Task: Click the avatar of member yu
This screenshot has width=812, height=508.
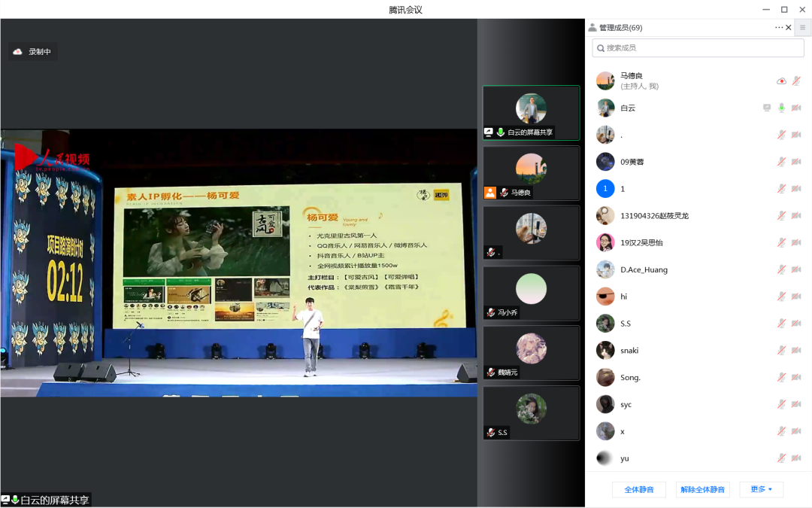Action: coord(605,458)
